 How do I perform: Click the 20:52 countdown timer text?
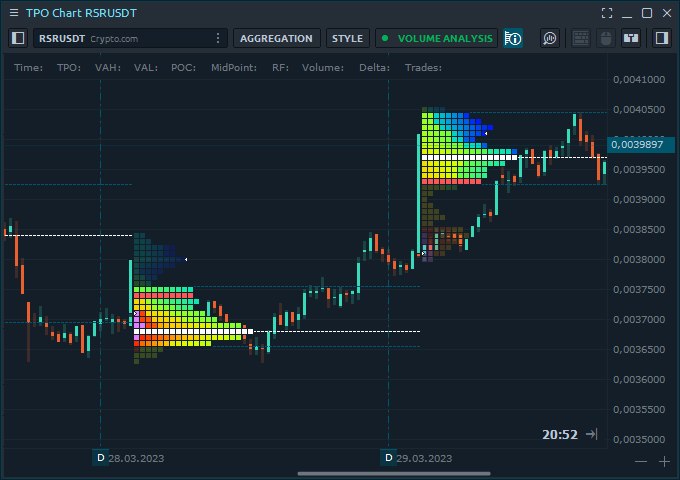(x=560, y=434)
